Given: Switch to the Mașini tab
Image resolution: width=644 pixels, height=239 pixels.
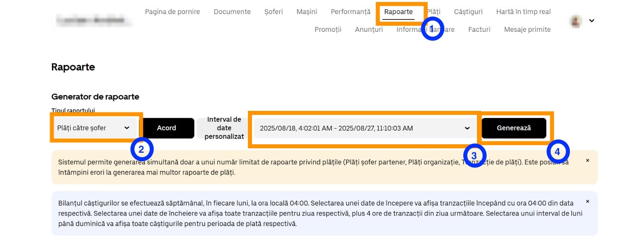Looking at the screenshot, I should 307,12.
